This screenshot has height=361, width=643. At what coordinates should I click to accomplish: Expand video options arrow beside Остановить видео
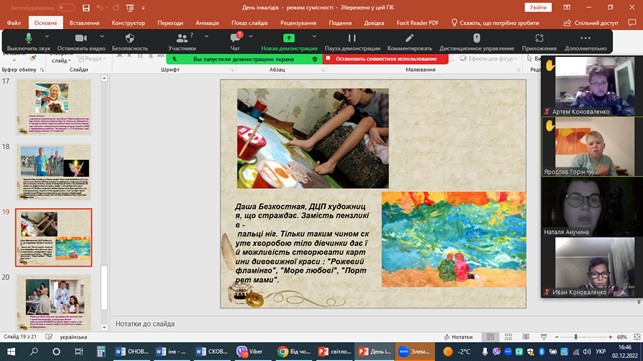pyautogui.click(x=102, y=37)
